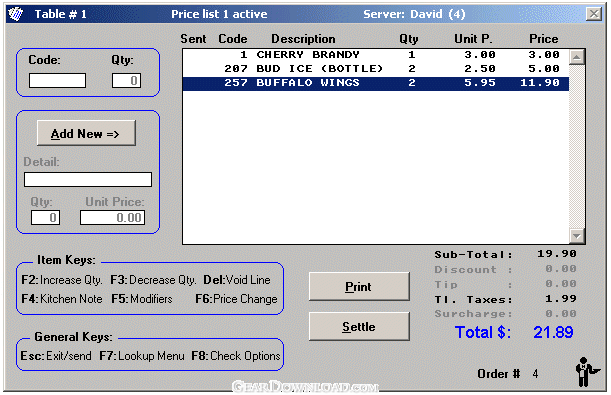The width and height of the screenshot is (611, 395).
Task: Click the 5.95 unit price cell
Action: (x=480, y=83)
